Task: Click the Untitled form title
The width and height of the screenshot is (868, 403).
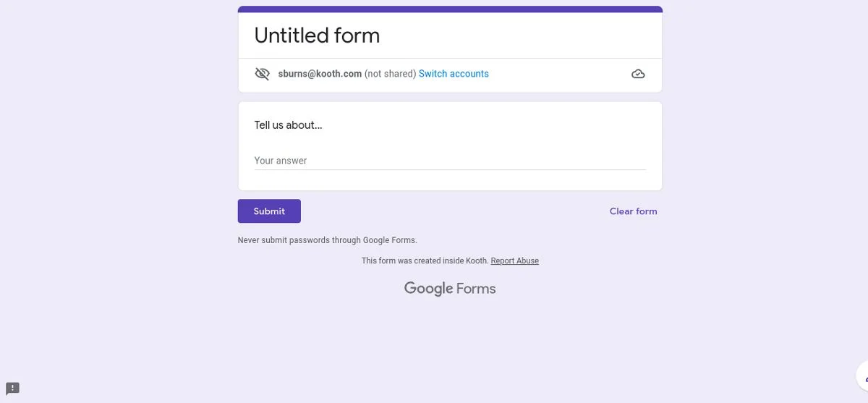Action: click(x=317, y=35)
